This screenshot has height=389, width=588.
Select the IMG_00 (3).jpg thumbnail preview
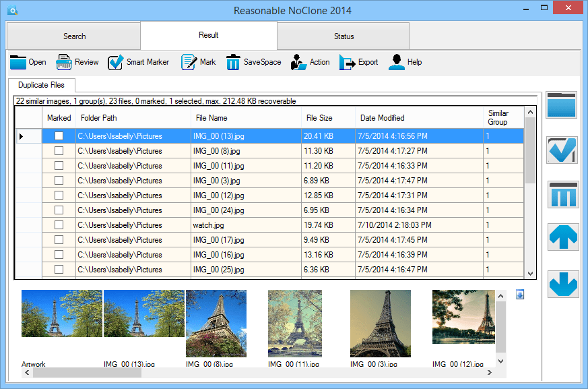pyautogui.click(x=381, y=324)
